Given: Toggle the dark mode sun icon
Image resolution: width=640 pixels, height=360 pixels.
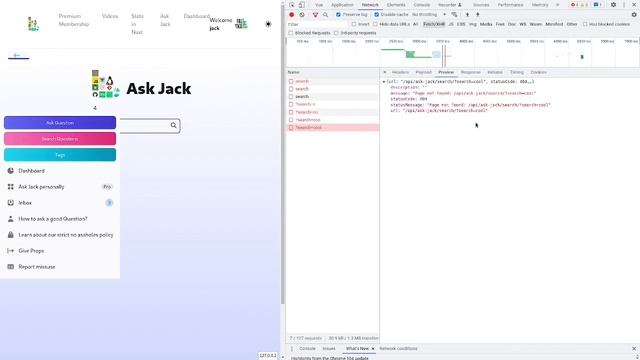Looking at the screenshot, I should tap(268, 24).
